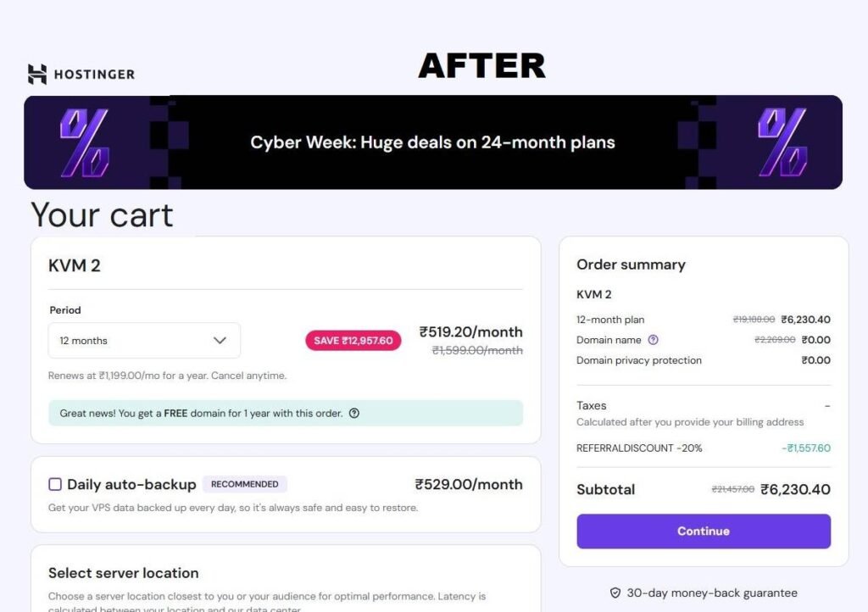Click the Select server location heading
868x612 pixels.
pyautogui.click(x=124, y=573)
